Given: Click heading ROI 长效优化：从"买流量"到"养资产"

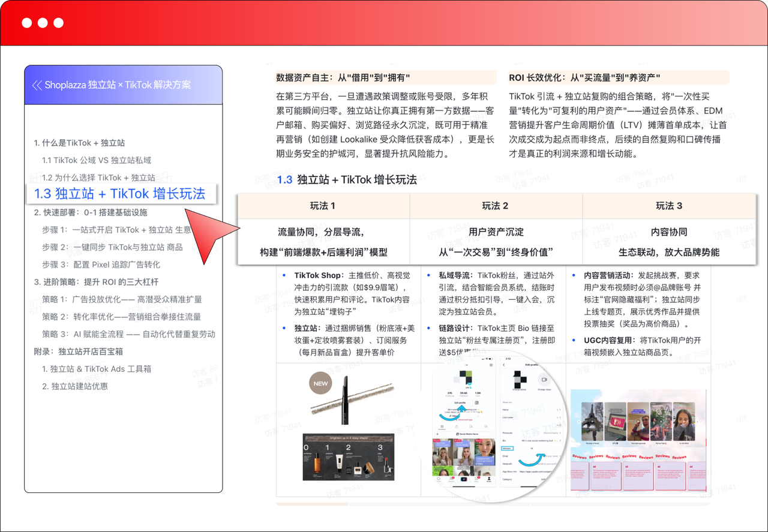Looking at the screenshot, I should coord(584,77).
